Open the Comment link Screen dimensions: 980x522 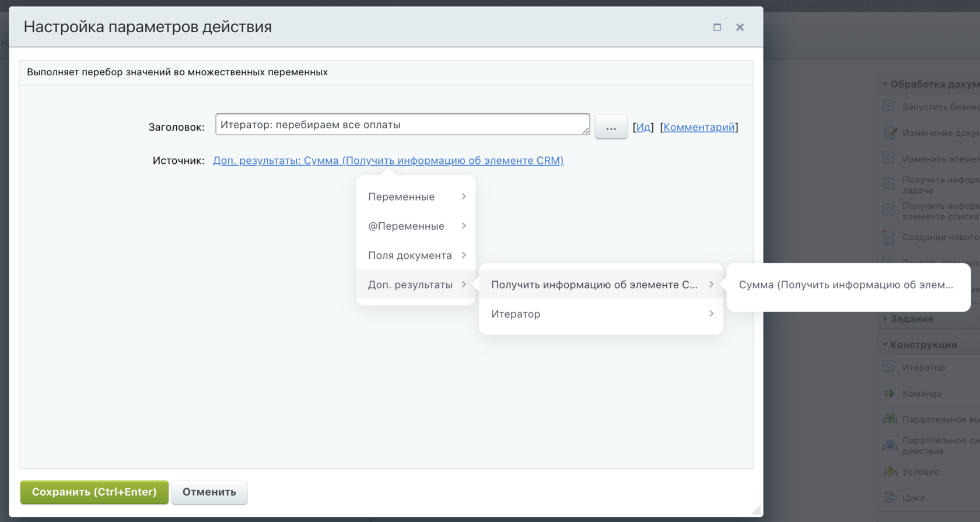coord(699,127)
